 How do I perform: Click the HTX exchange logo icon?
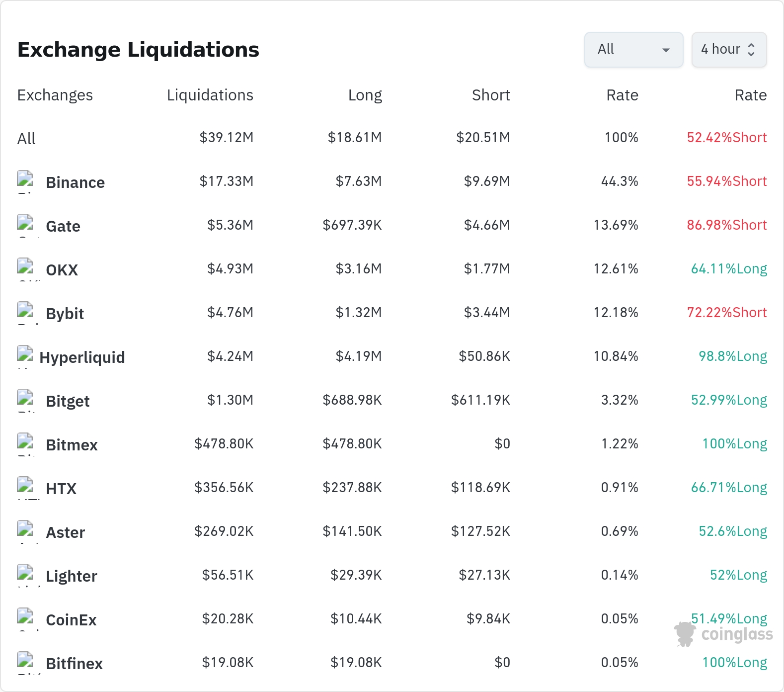pyautogui.click(x=25, y=488)
